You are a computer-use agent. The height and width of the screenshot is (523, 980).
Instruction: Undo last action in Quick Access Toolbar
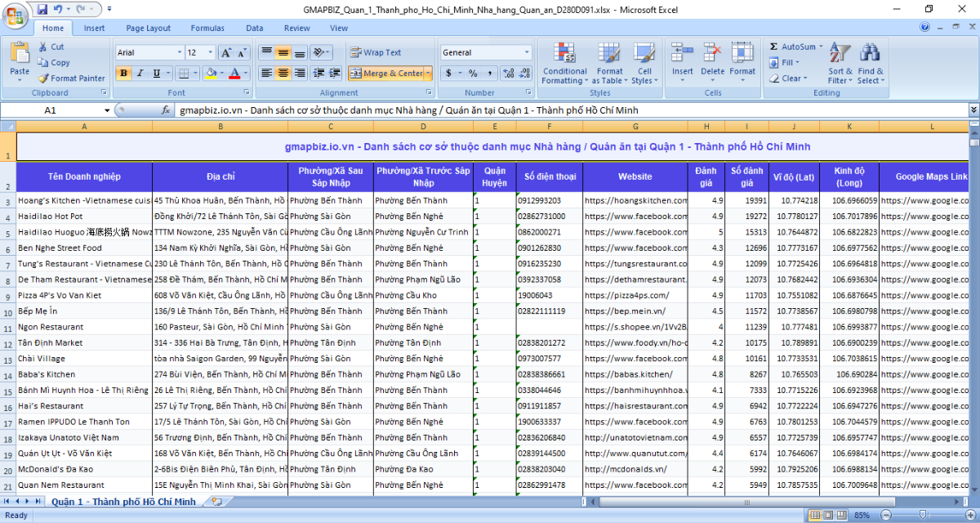tap(58, 8)
